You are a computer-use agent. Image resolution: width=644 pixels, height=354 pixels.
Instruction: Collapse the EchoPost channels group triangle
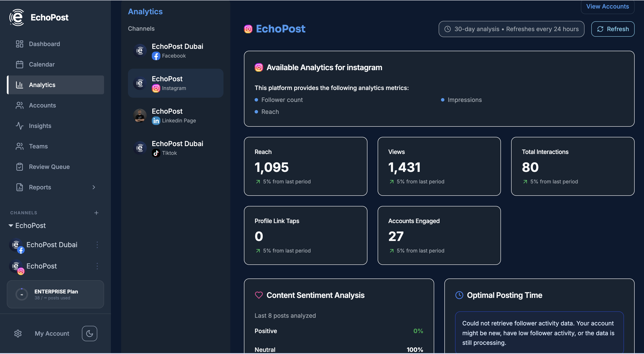11,225
